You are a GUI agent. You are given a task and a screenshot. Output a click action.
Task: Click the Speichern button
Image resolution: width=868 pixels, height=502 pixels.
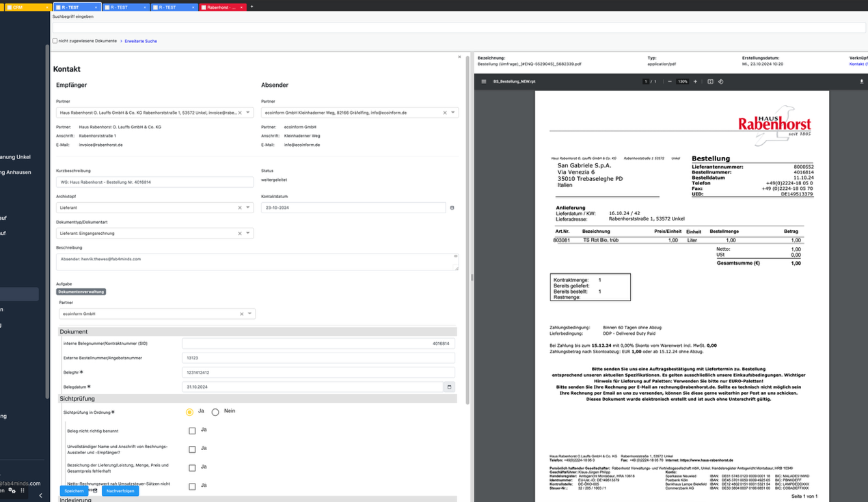(73, 490)
